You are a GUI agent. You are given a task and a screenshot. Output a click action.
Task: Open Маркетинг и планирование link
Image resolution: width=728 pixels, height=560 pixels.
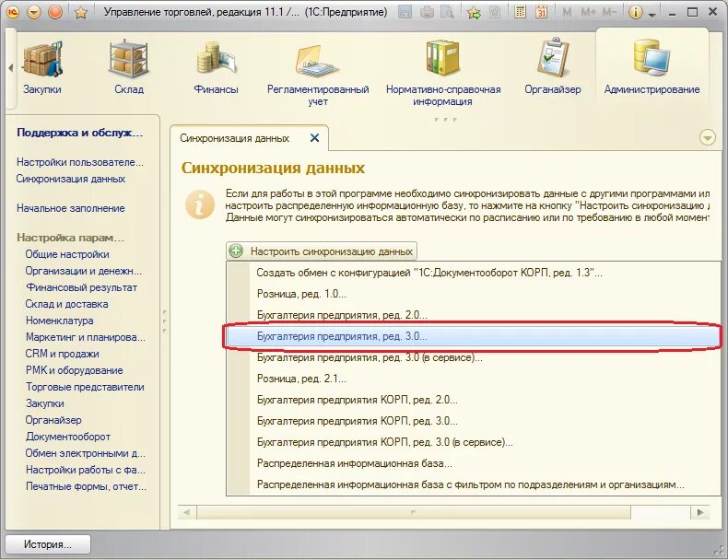(86, 337)
